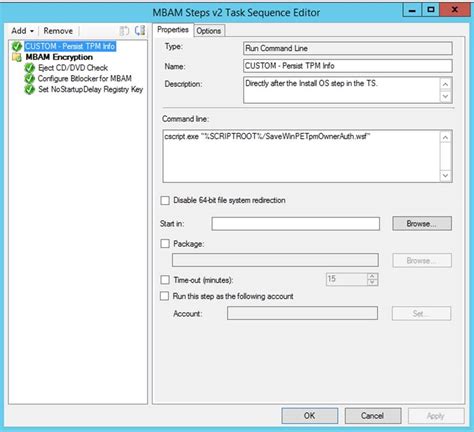This screenshot has width=474, height=432.
Task: Click Command line scrollbar down arrow
Action: click(x=446, y=176)
